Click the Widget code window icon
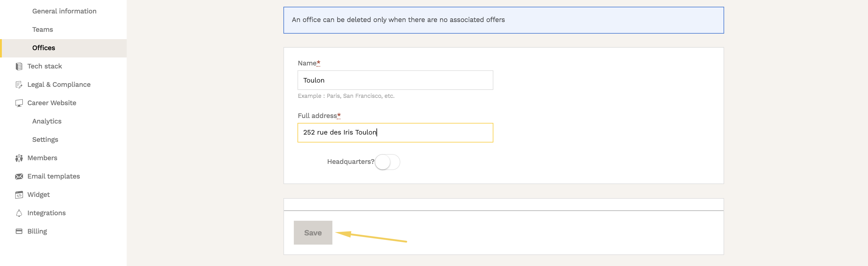The height and width of the screenshot is (266, 868). 19,195
